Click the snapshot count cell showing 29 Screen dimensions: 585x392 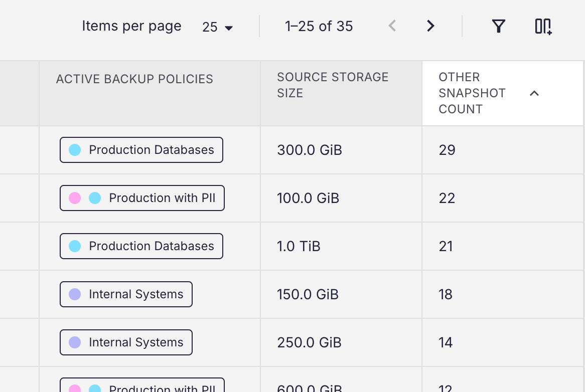tap(447, 150)
